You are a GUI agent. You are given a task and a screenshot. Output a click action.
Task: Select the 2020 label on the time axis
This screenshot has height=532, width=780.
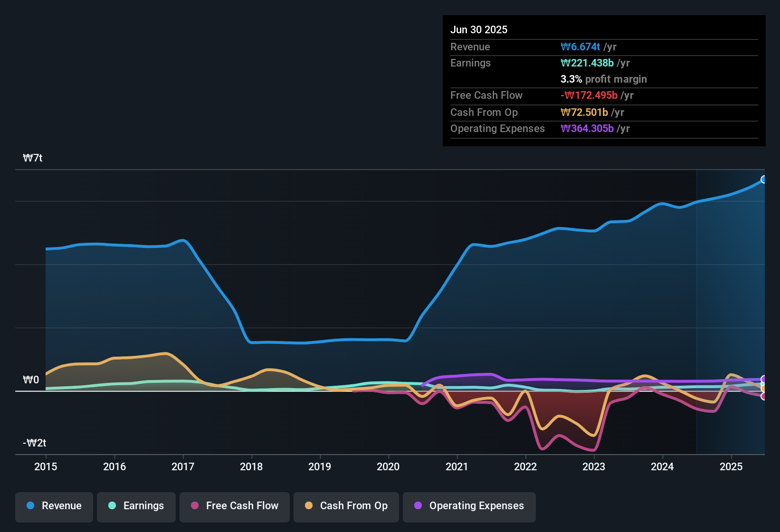(388, 467)
